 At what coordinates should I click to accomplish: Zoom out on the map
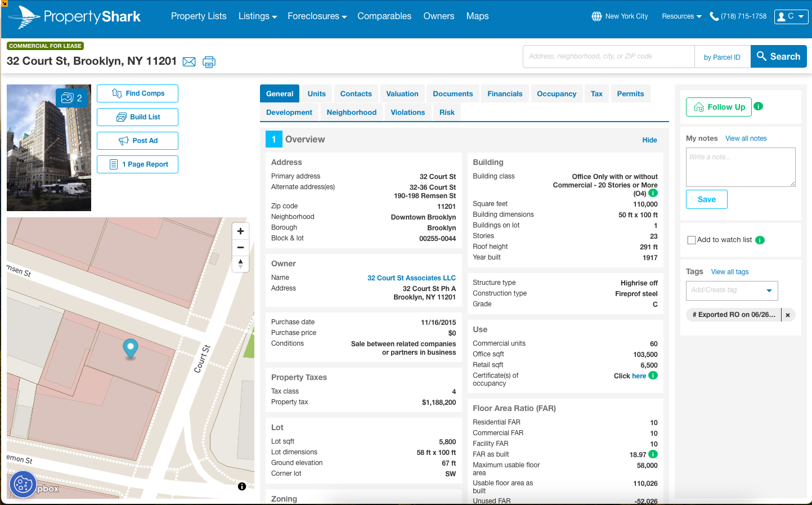click(x=240, y=247)
